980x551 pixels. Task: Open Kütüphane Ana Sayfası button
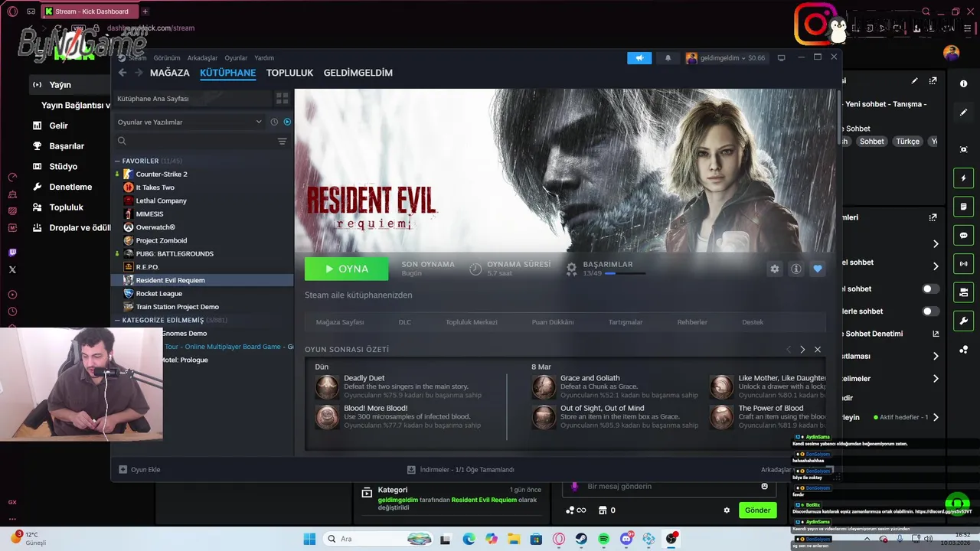point(192,99)
